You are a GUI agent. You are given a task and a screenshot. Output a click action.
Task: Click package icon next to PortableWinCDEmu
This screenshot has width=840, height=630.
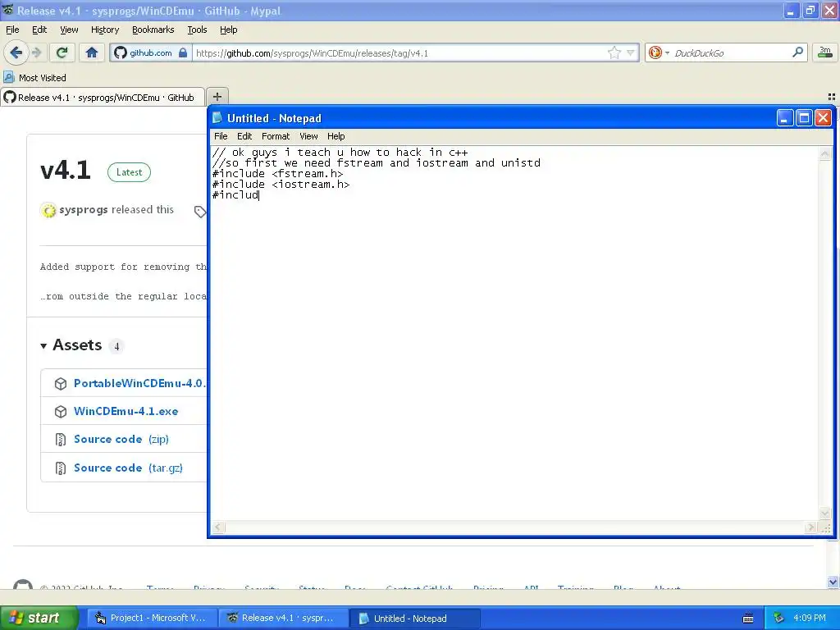point(61,384)
